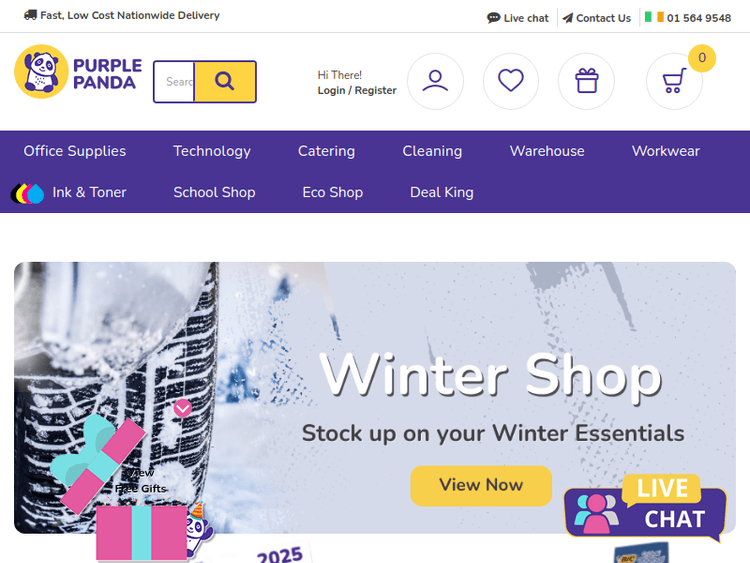The image size is (750, 563).
Task: Open the Technology menu
Action: [x=212, y=151]
